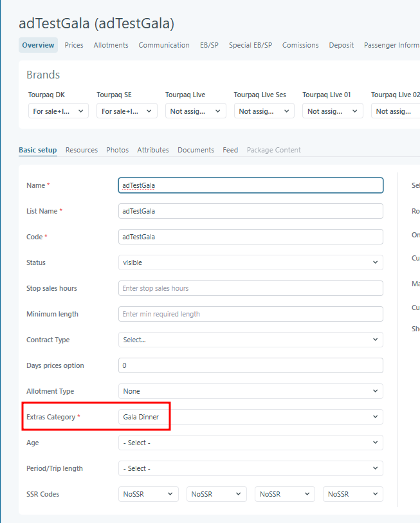Screen dimensions: 420x523
Task: Expand the Age dropdown
Action: pos(250,443)
